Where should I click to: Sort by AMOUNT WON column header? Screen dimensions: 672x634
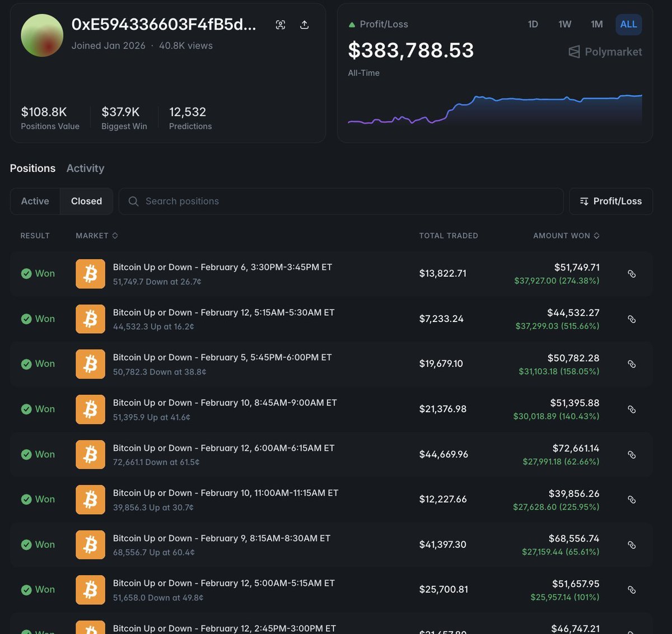coord(566,236)
